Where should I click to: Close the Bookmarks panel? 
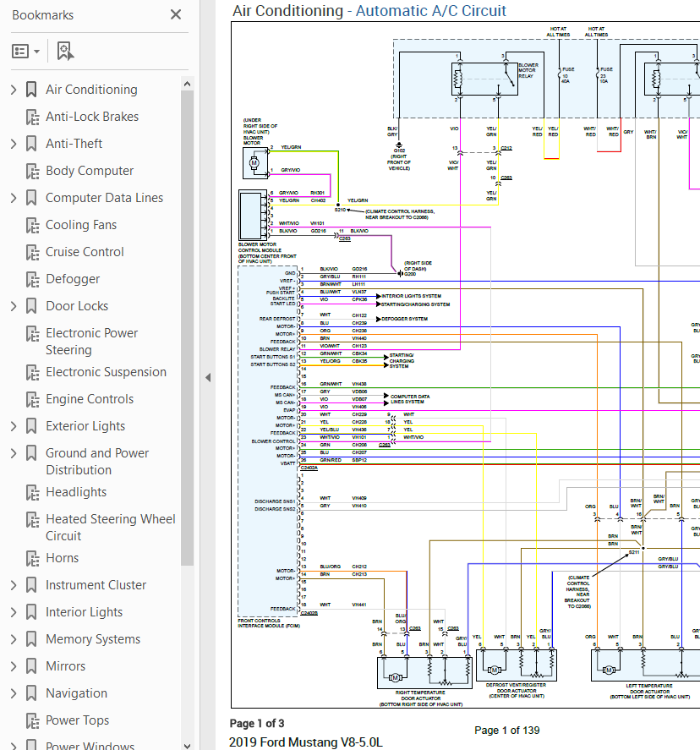pos(176,14)
